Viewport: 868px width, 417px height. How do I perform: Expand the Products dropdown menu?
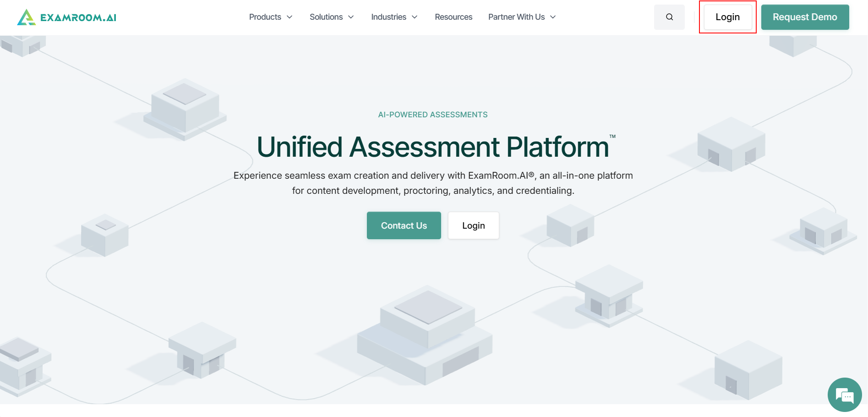click(x=271, y=17)
